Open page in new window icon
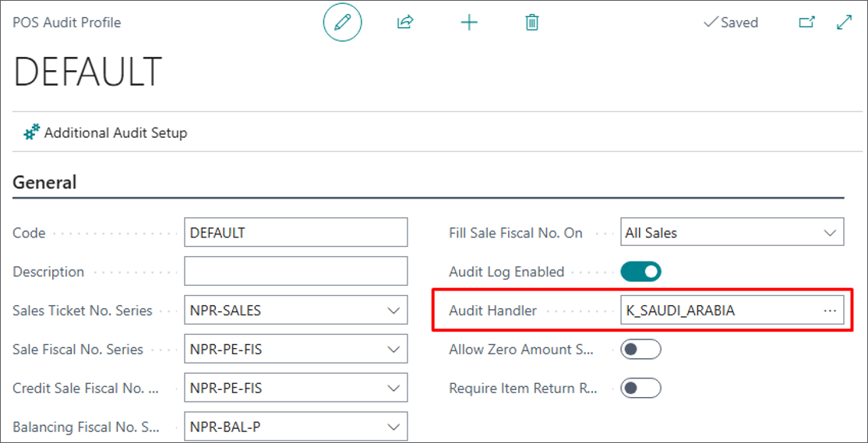 click(x=807, y=23)
